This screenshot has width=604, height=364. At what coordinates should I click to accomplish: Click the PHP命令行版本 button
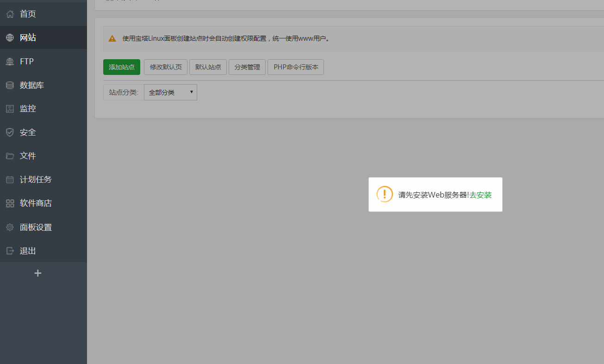[x=296, y=67]
